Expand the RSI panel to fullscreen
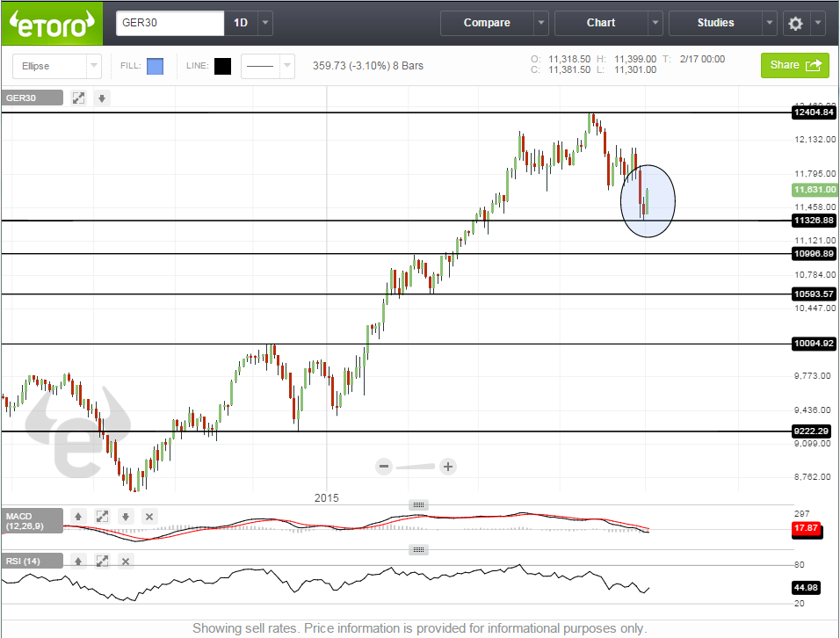Screen dimensions: 840x638 tap(102, 561)
